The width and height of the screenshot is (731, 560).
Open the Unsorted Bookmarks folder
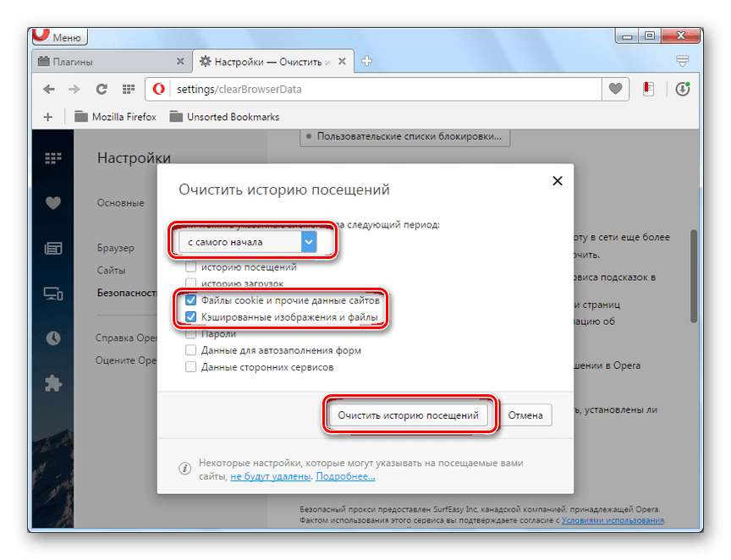[224, 117]
